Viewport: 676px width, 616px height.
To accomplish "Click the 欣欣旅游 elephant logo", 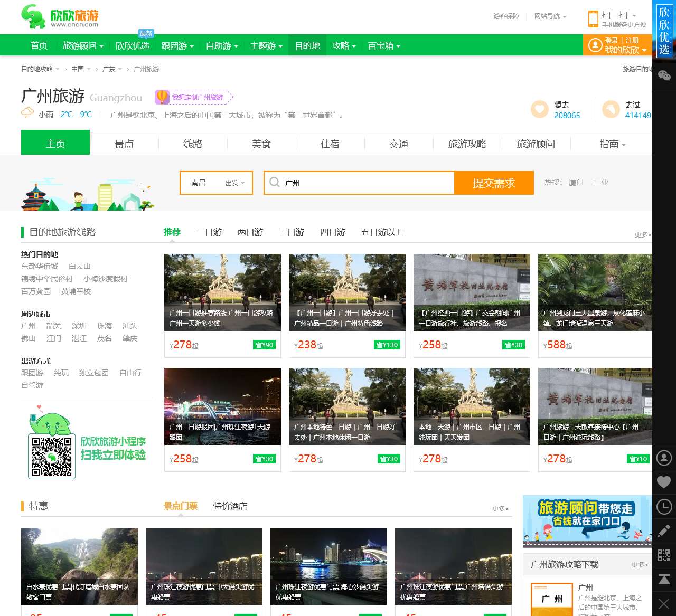I will 32,16.
